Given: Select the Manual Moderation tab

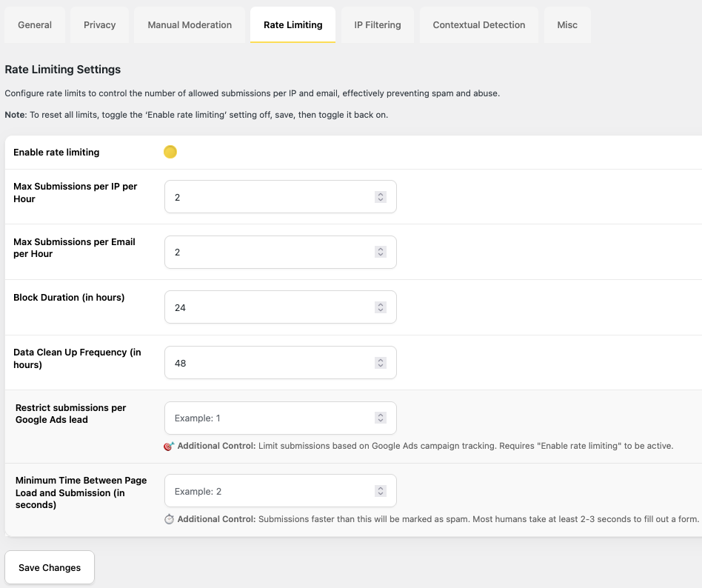Looking at the screenshot, I should [189, 24].
